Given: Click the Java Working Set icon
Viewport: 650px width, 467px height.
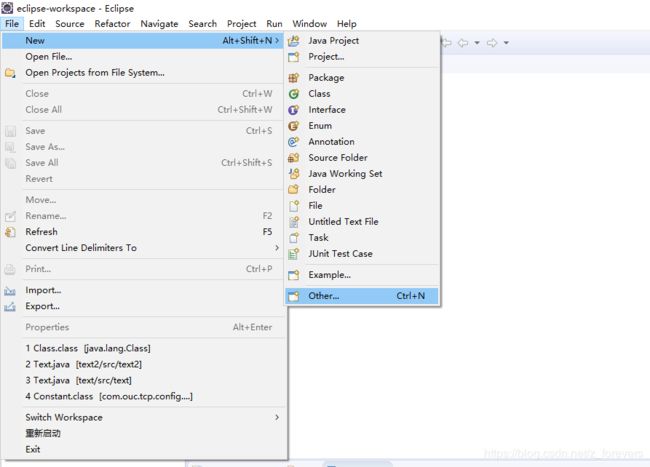Looking at the screenshot, I should tap(293, 174).
